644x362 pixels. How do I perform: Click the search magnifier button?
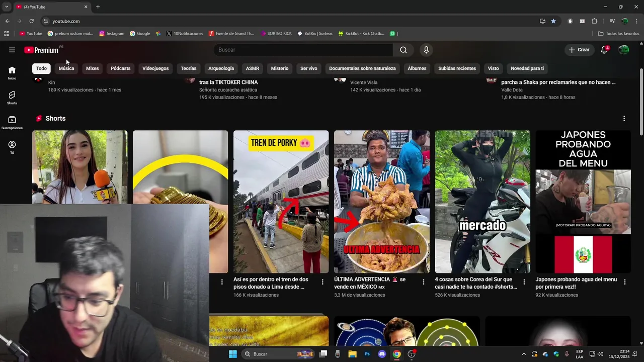click(404, 50)
